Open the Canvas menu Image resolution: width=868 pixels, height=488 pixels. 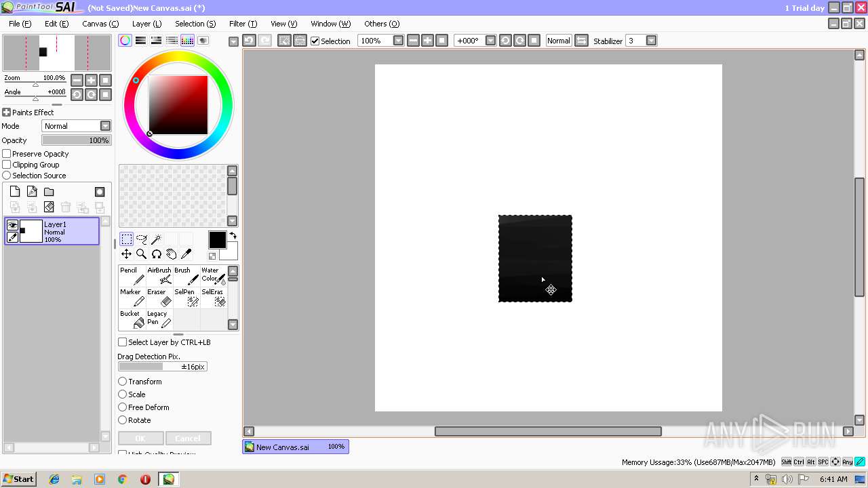click(x=100, y=24)
